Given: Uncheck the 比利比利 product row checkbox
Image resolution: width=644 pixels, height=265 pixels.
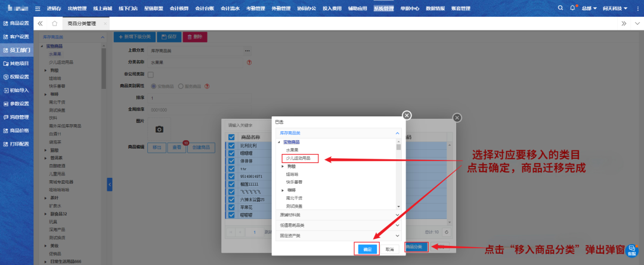Looking at the screenshot, I should (x=231, y=145).
